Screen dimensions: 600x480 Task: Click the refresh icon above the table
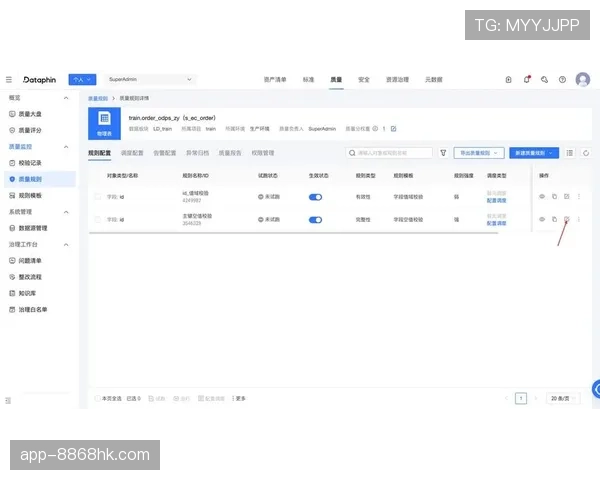(586, 153)
